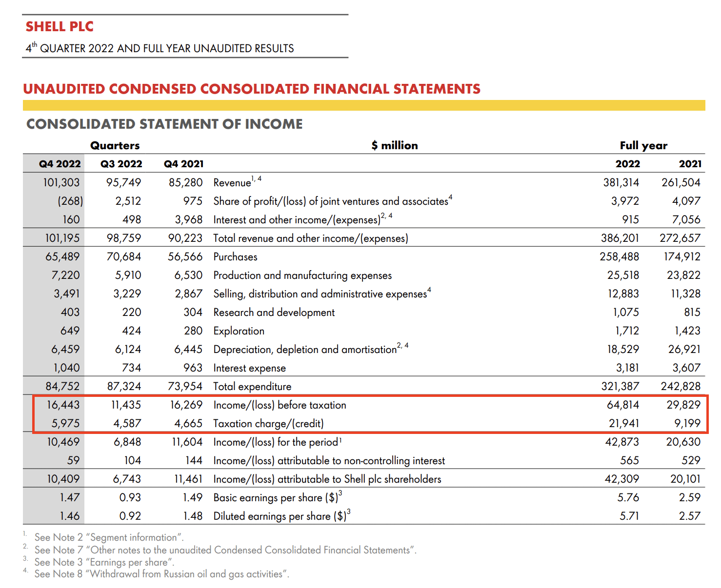Click the SHELL PLC heading
Screen dimensions: 721x588
(x=59, y=27)
